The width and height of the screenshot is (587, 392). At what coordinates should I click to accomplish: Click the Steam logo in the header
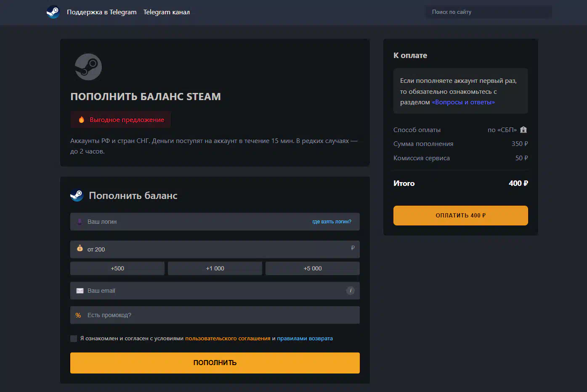tap(53, 12)
